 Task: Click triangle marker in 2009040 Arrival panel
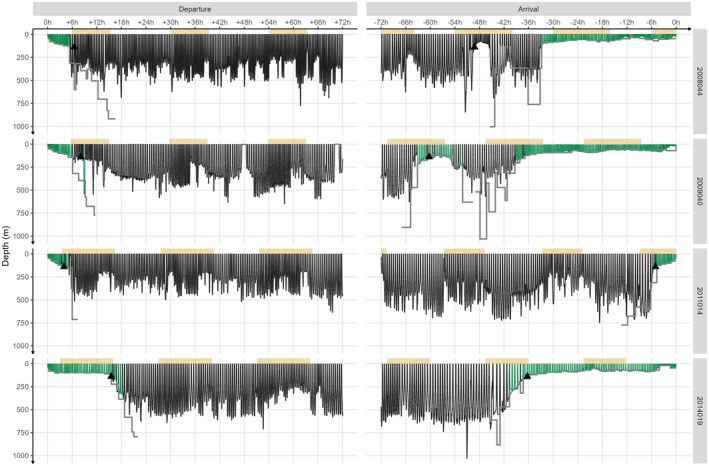430,156
